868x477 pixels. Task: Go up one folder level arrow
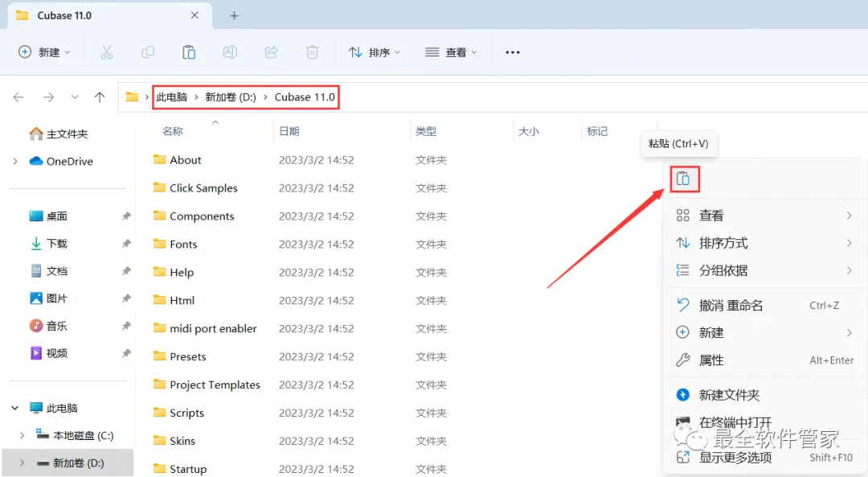click(x=100, y=97)
